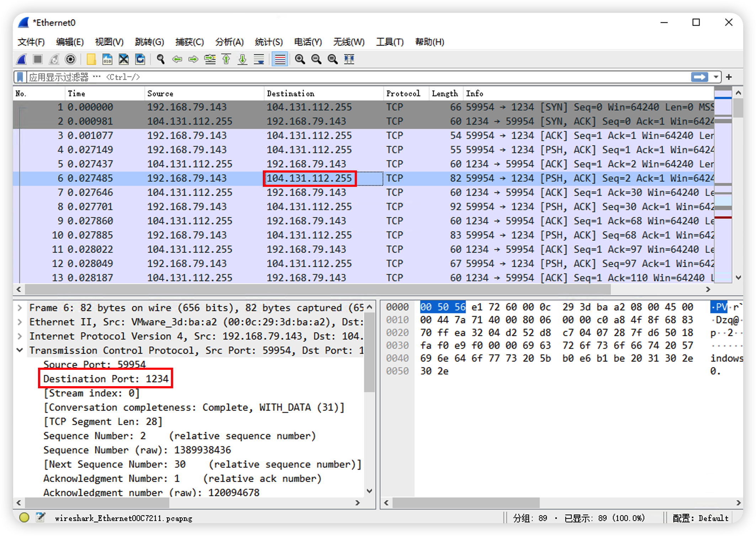Viewport: 756px width, 536px height.
Task: Select packet number 1 SYN row
Action: click(363, 107)
